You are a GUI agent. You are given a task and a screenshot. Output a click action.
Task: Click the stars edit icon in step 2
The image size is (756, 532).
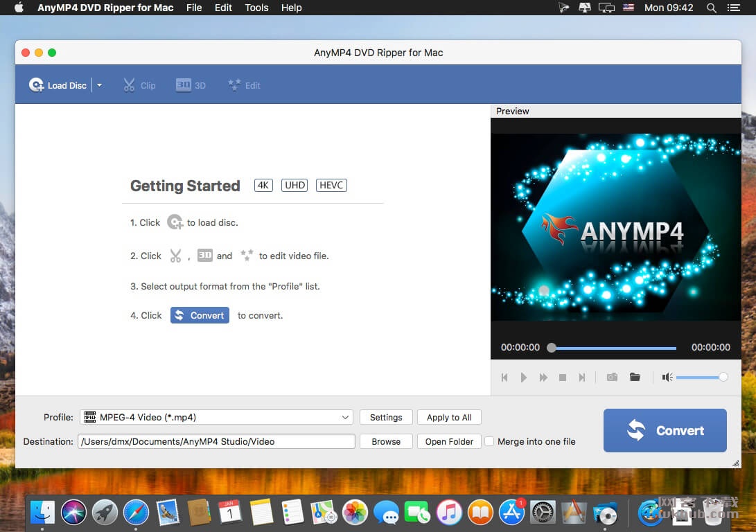pyautogui.click(x=247, y=255)
